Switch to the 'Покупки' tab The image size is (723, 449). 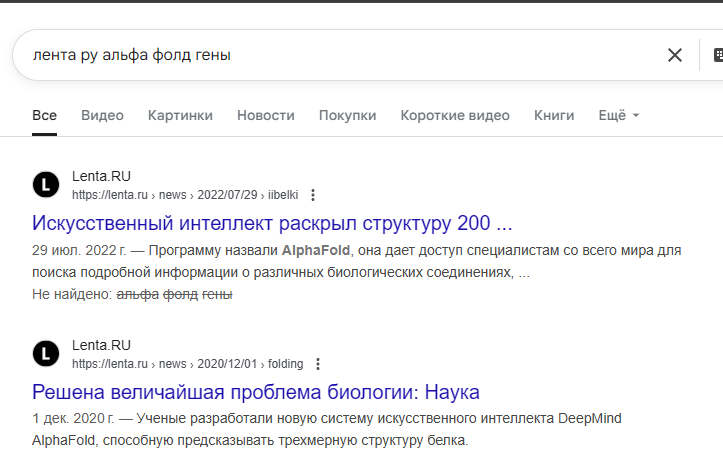point(348,115)
